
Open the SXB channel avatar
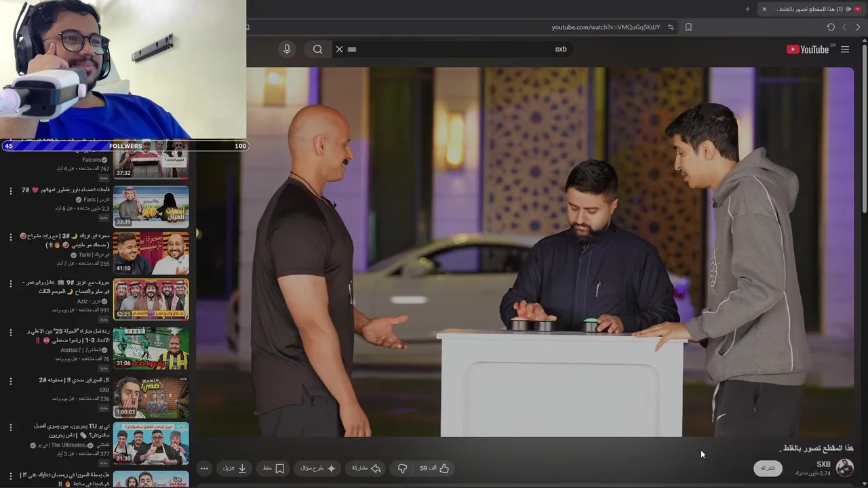click(x=845, y=468)
